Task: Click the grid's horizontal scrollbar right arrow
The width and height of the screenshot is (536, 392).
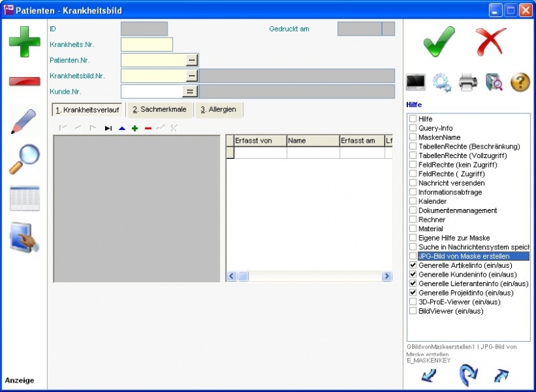Action: click(387, 276)
